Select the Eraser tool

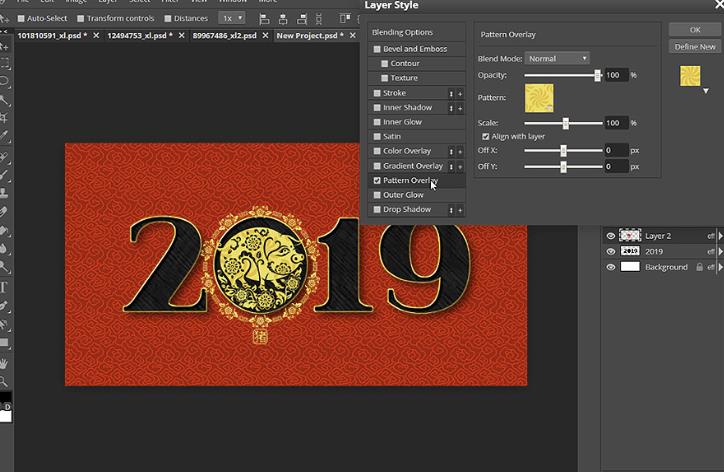(4, 212)
